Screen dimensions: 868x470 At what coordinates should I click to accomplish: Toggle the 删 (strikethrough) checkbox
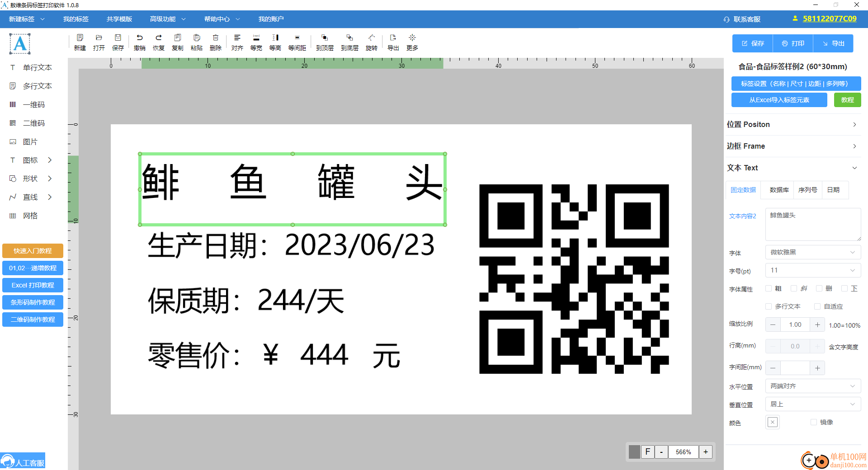coord(819,288)
